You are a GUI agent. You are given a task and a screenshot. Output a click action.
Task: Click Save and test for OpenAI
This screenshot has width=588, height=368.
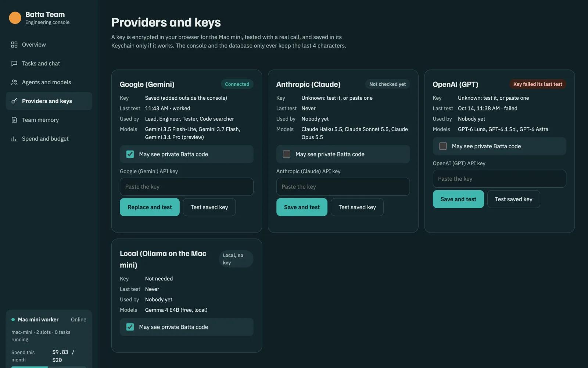tap(458, 199)
